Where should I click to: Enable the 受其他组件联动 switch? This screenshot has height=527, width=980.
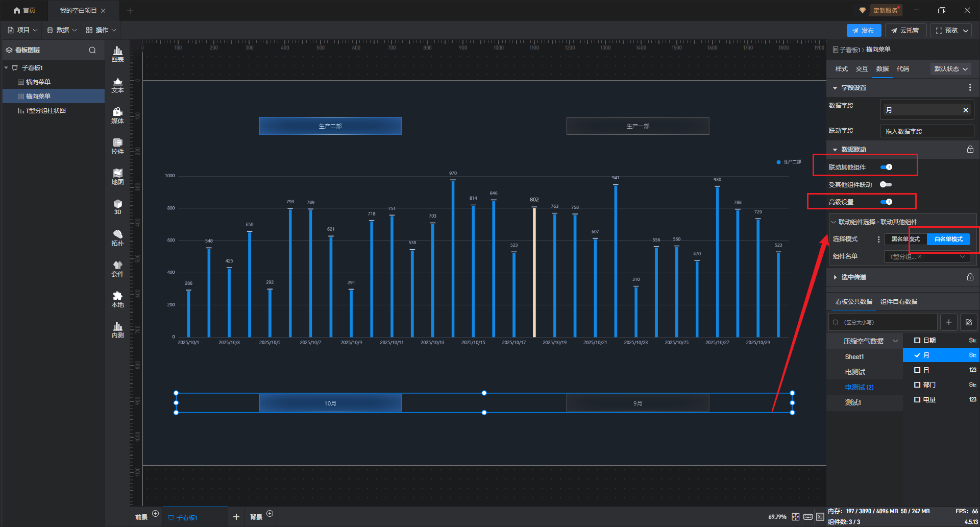tap(886, 184)
